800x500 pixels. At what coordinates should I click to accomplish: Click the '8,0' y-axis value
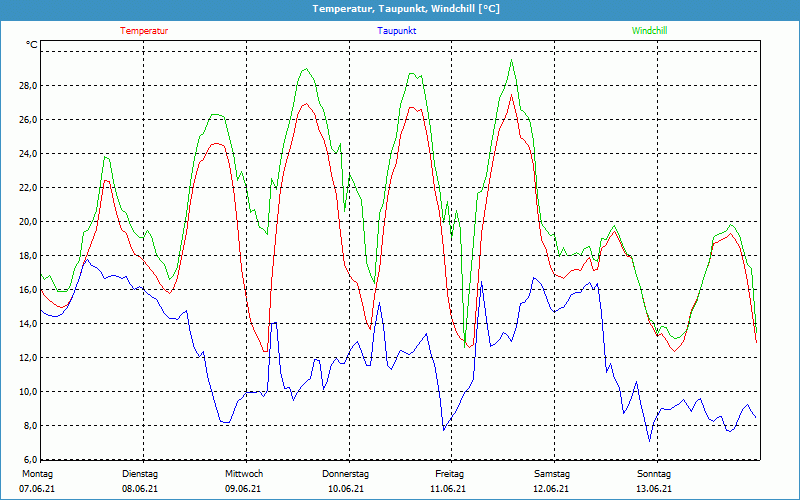(30, 426)
